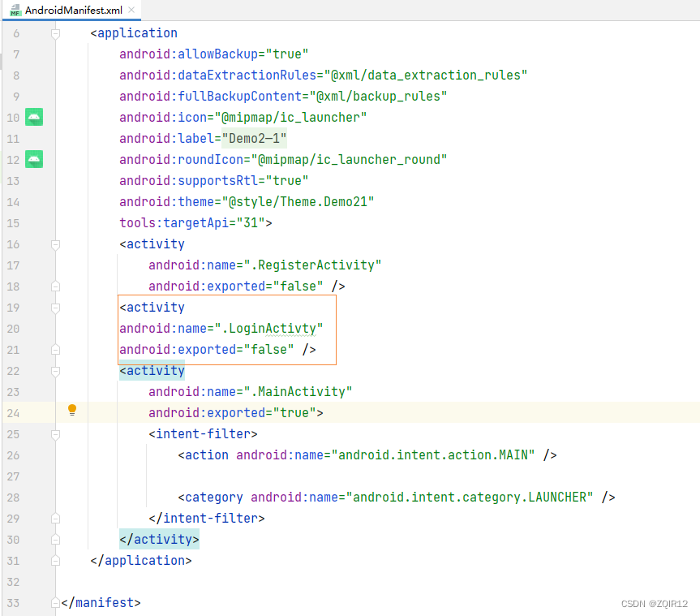Image resolution: width=700 pixels, height=616 pixels.
Task: Click the <application opening tag text
Action: pos(134,33)
